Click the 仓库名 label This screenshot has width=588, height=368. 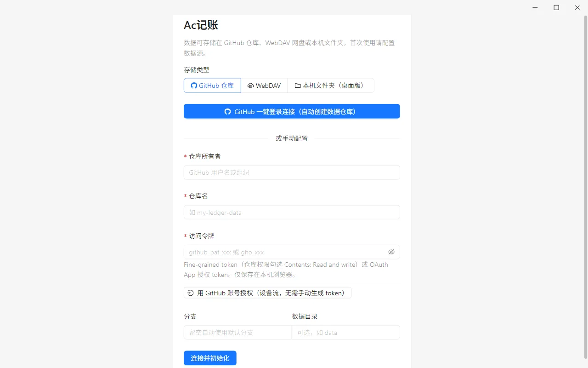(x=198, y=196)
